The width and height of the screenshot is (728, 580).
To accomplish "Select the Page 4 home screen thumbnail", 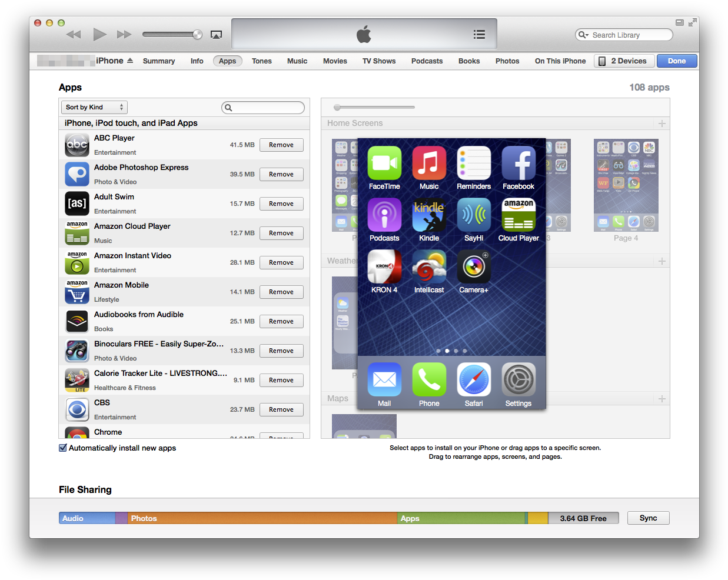I will coord(626,185).
